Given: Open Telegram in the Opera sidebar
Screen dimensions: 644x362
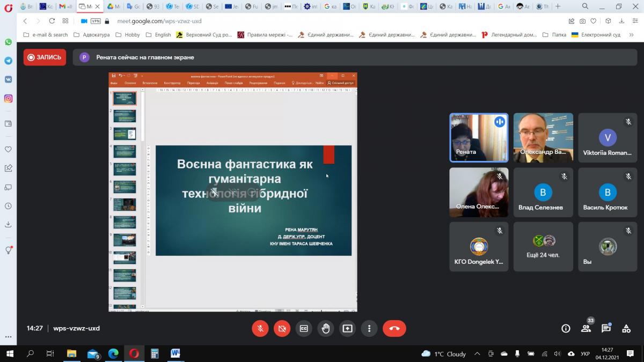Looking at the screenshot, I should (x=8, y=61).
